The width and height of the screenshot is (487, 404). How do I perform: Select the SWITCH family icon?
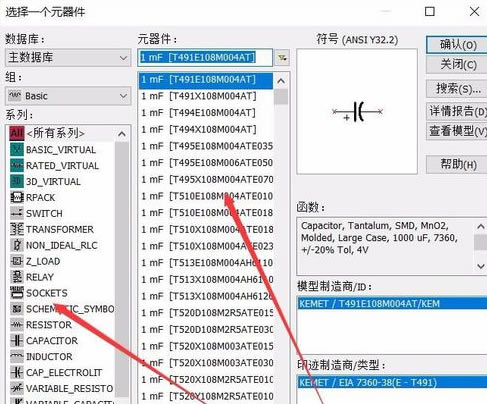point(17,213)
